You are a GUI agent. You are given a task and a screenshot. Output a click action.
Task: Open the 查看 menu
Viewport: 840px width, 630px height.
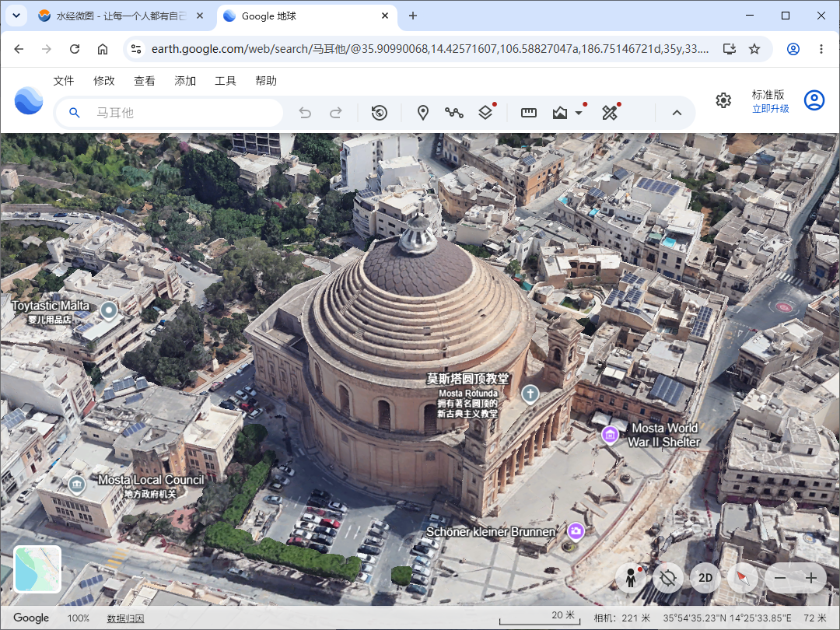pos(144,81)
